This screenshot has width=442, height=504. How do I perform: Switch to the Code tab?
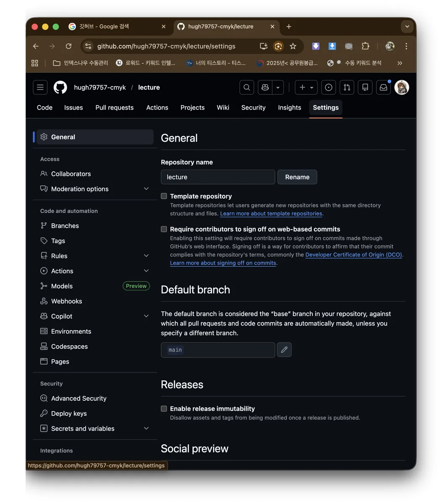[44, 108]
